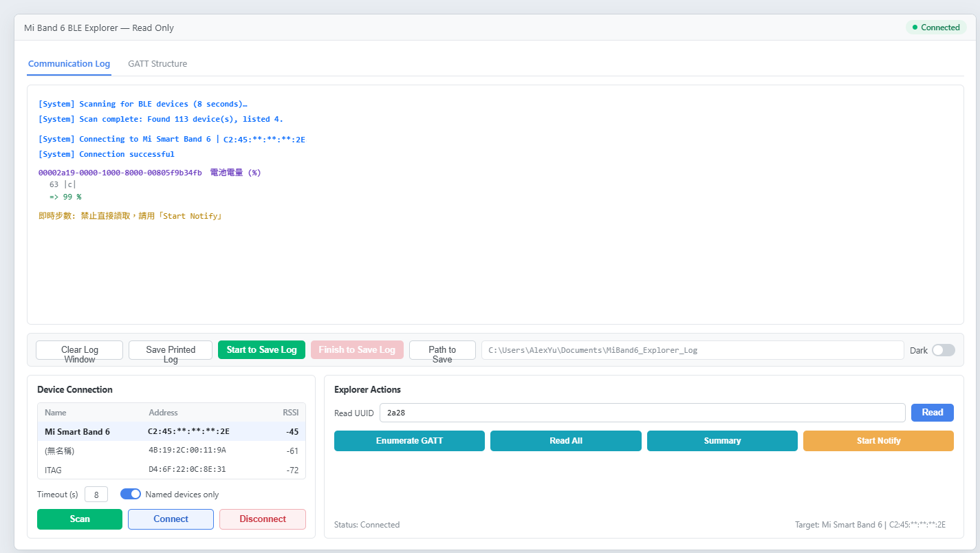
Task: Select the Mi Smart Band 6 device row
Action: 171,432
